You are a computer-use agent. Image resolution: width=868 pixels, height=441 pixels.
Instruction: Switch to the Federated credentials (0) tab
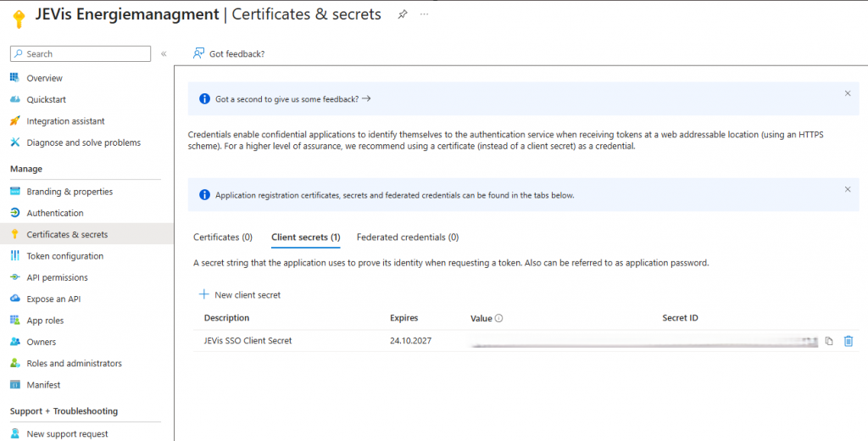point(408,237)
